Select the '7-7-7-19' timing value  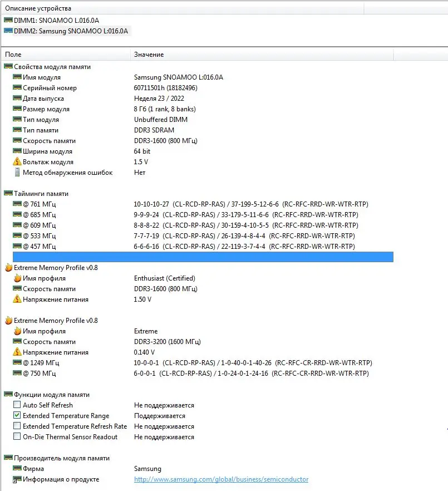click(146, 236)
